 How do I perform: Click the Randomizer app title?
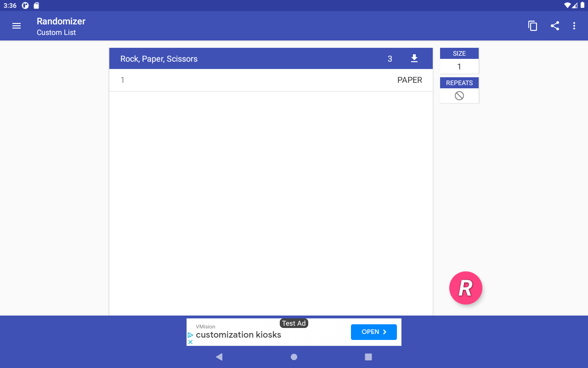(x=61, y=21)
